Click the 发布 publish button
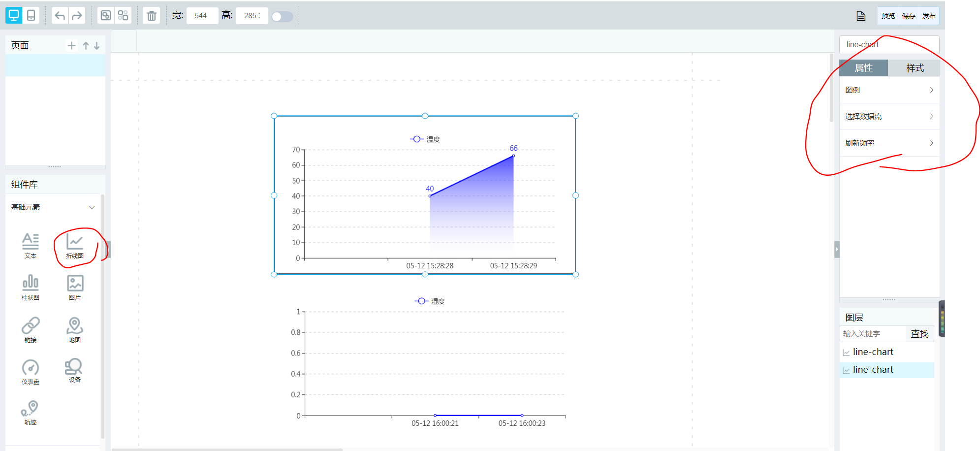This screenshot has height=451, width=980. (929, 16)
